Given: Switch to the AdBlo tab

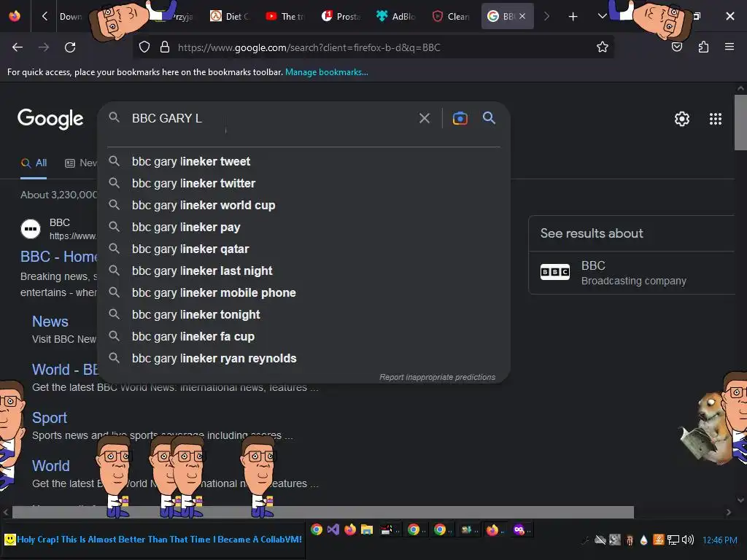Looking at the screenshot, I should coord(396,16).
